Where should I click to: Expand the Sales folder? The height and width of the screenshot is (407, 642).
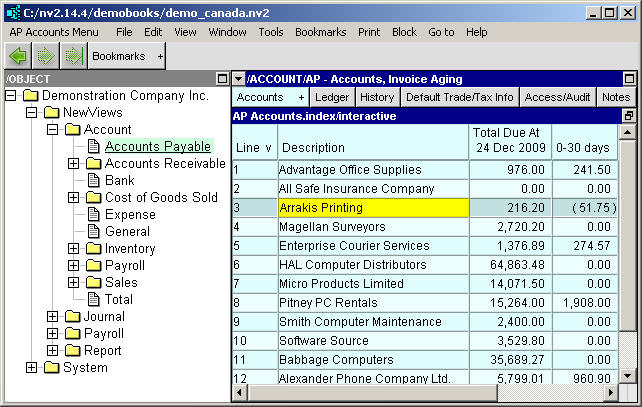click(73, 283)
